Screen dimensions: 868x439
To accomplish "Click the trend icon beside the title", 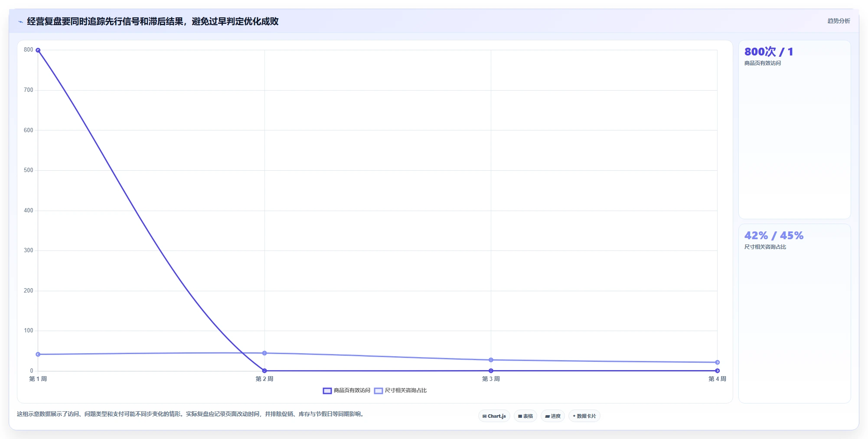I will coord(20,22).
